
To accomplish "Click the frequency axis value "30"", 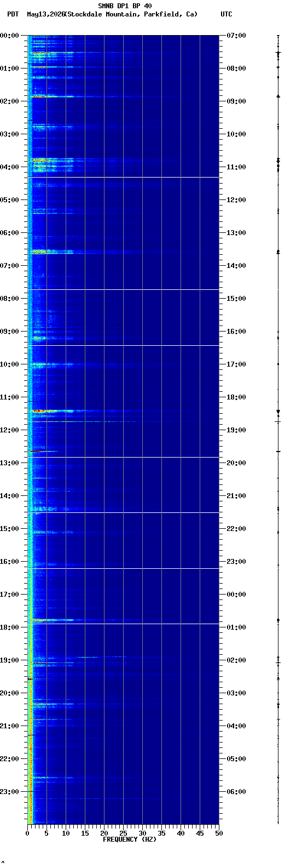I will tap(142, 833).
